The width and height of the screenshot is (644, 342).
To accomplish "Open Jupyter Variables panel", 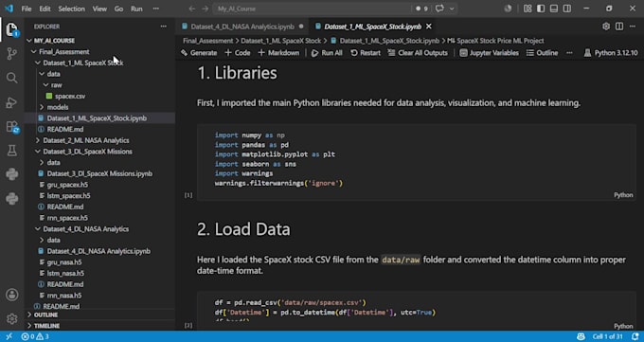I will pyautogui.click(x=490, y=53).
